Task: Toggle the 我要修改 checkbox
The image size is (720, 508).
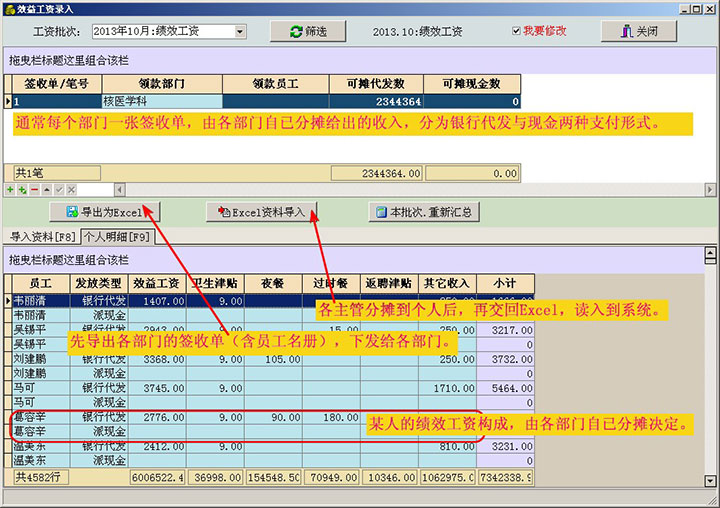Action: click(x=516, y=31)
